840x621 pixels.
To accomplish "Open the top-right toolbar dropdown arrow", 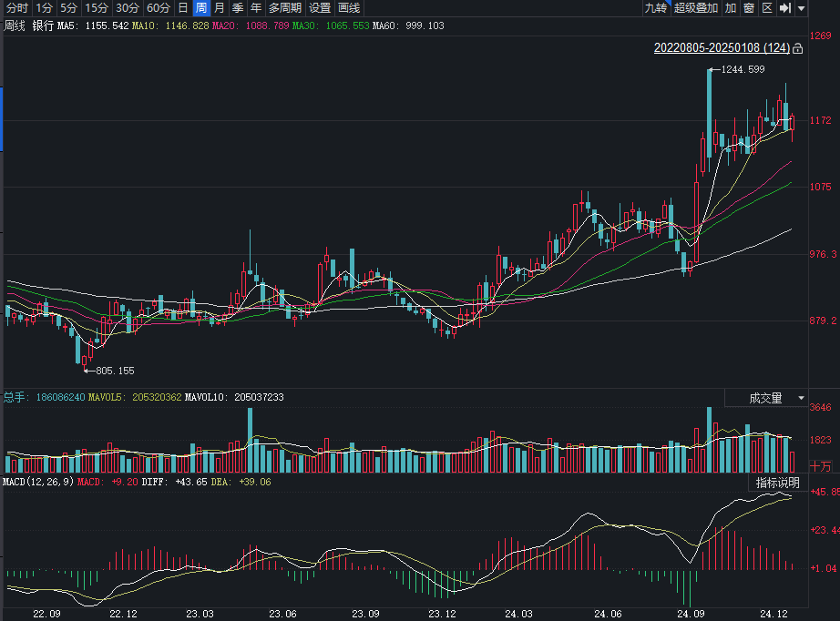I will [801, 8].
